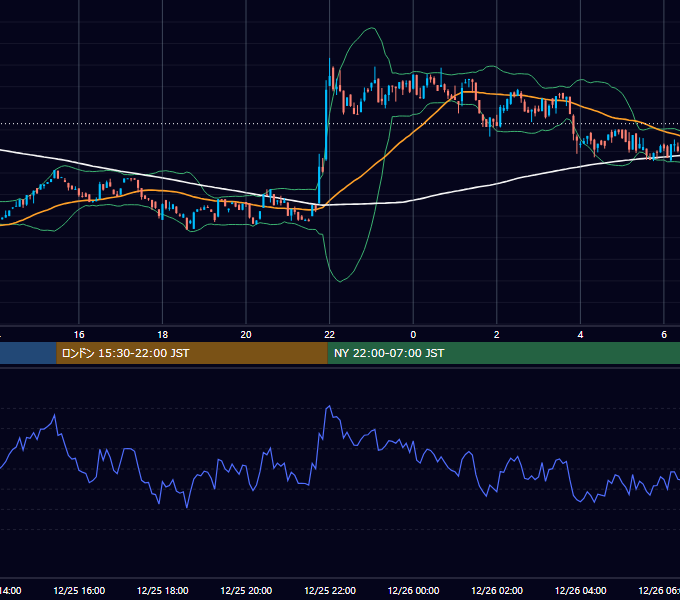Click the 12/25 16:00 date label
Screen dimensions: 680x600
(79, 591)
